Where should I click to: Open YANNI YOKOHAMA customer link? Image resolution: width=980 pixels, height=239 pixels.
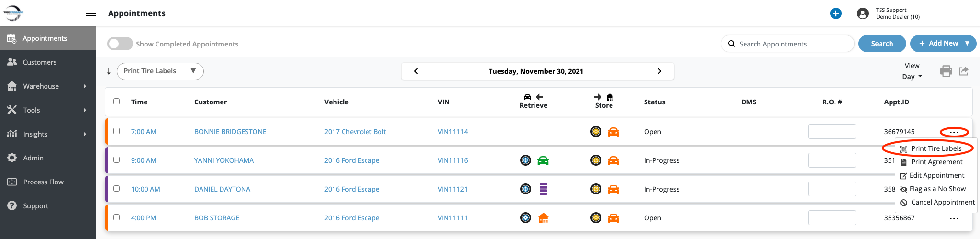(224, 160)
